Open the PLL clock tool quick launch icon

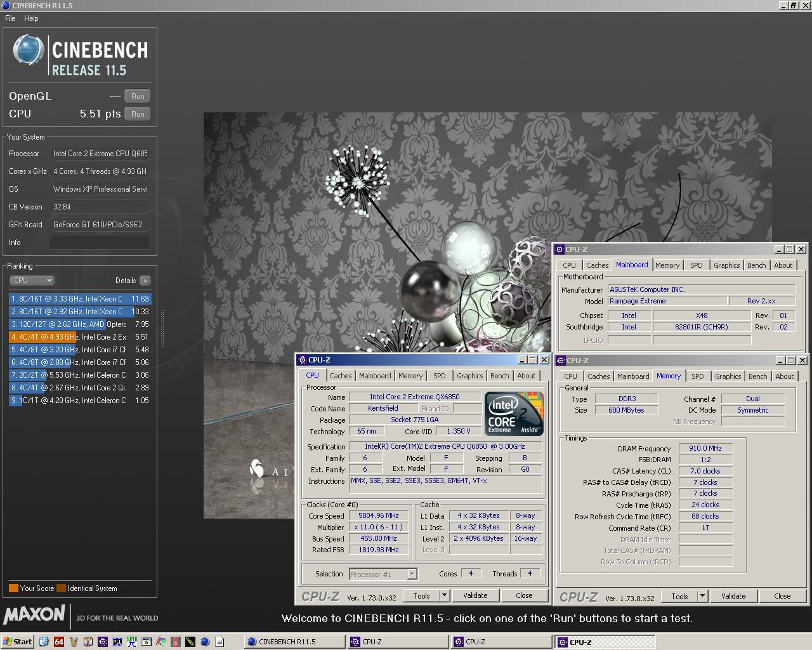(x=117, y=642)
